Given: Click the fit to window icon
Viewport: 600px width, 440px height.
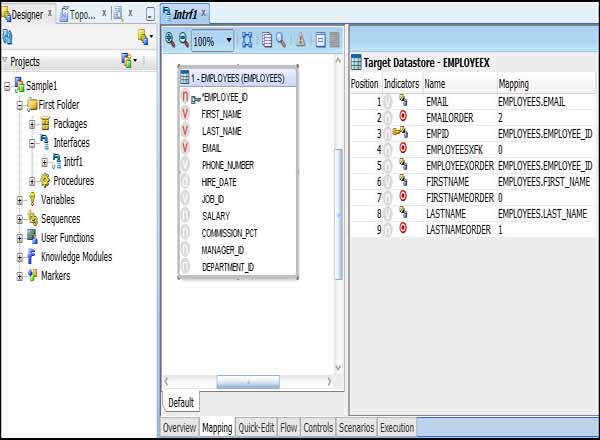Looking at the screenshot, I should 247,41.
